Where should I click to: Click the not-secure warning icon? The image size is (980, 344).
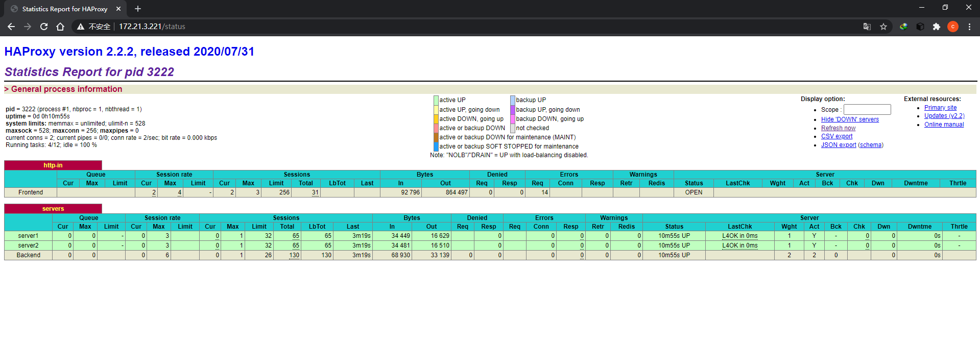(81, 27)
